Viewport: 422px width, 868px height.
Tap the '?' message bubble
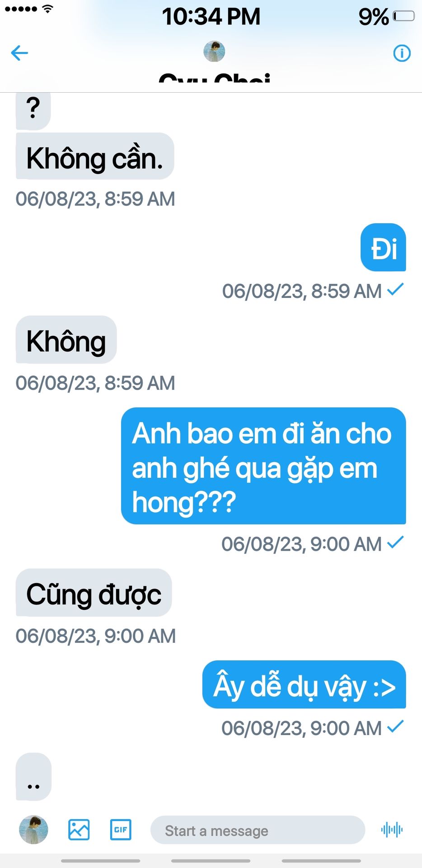click(x=33, y=111)
